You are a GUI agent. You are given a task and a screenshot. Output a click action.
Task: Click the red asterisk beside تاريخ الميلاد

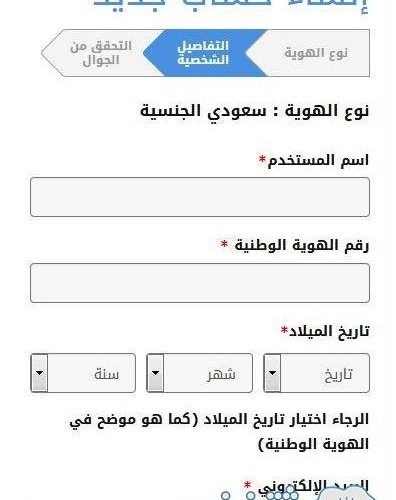(284, 330)
